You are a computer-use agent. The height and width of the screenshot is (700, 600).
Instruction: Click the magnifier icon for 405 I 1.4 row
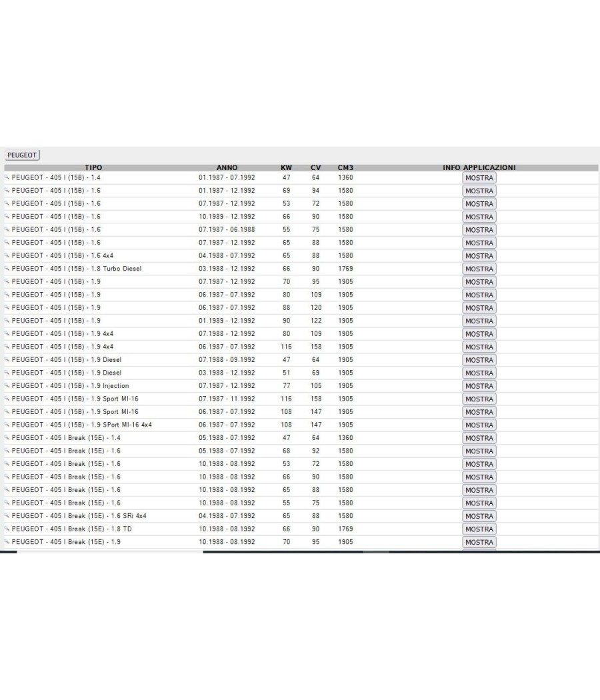coord(7,178)
